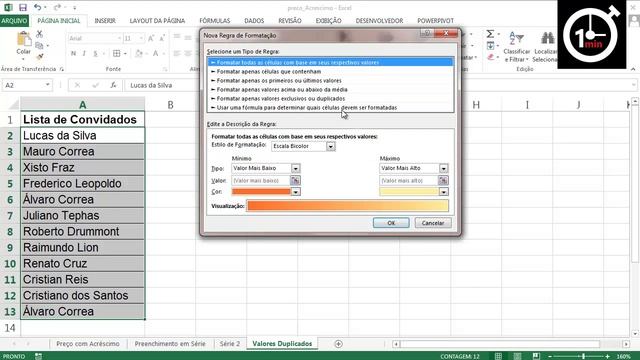This screenshot has width=640, height=360.
Task: Select 'Formatar apenas valores exclusivos ou duplicados'
Action: point(330,98)
